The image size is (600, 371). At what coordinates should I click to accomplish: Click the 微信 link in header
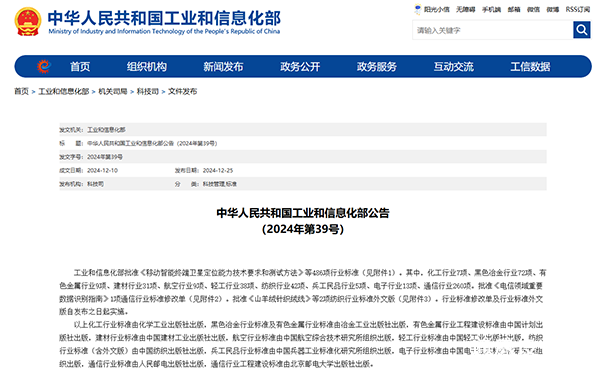click(533, 9)
